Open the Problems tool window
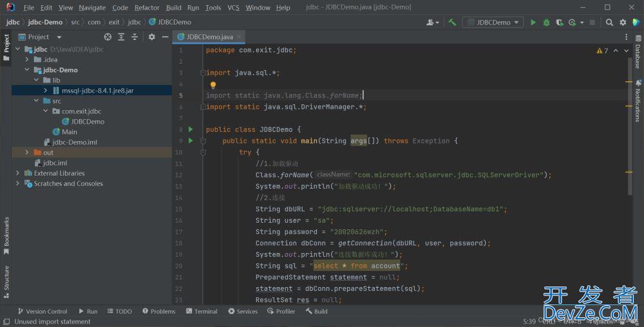Viewport: 644px width, 327px height. pyautogui.click(x=158, y=312)
